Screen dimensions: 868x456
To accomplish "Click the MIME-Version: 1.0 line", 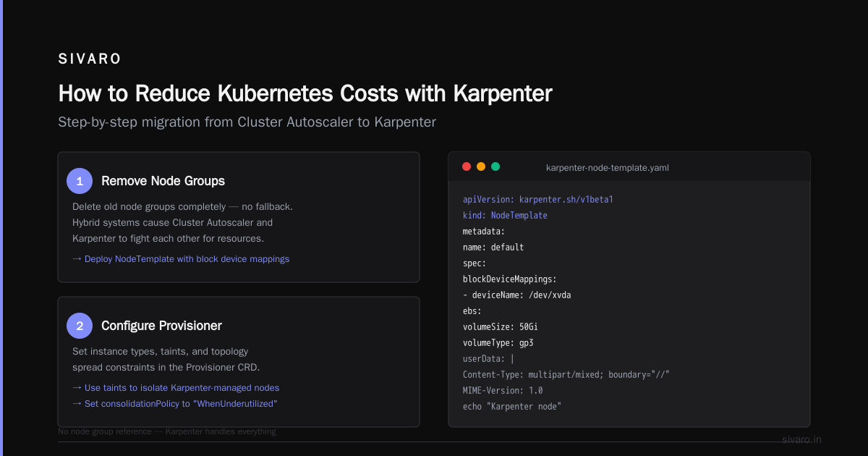I will 503,390.
